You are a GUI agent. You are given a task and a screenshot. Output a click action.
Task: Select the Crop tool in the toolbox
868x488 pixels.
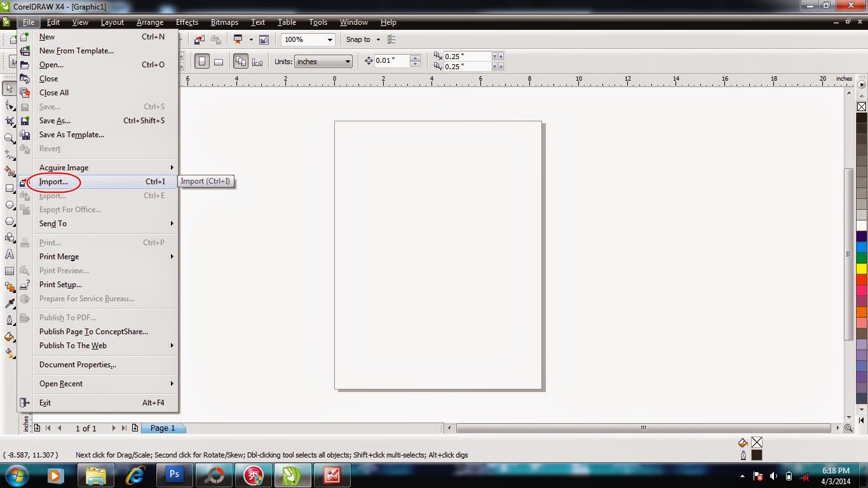click(9, 121)
